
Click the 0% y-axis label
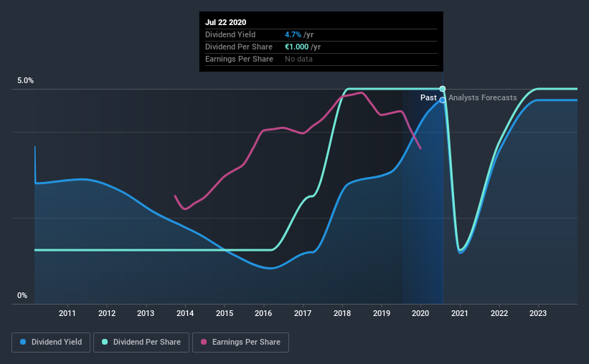(x=22, y=296)
